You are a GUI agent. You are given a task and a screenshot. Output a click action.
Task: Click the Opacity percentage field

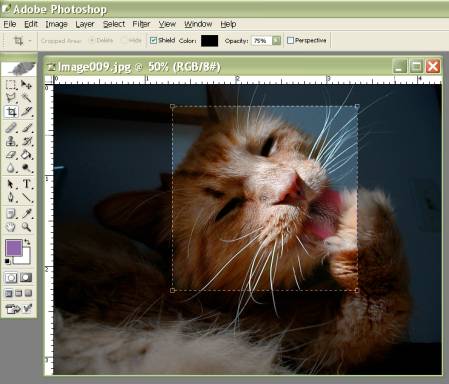pyautogui.click(x=261, y=41)
